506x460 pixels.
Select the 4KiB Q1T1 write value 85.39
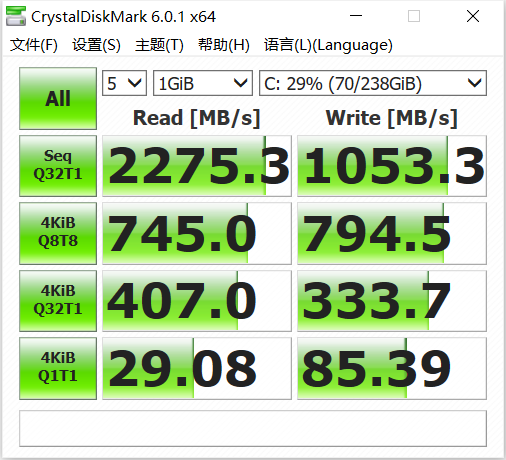coord(392,368)
